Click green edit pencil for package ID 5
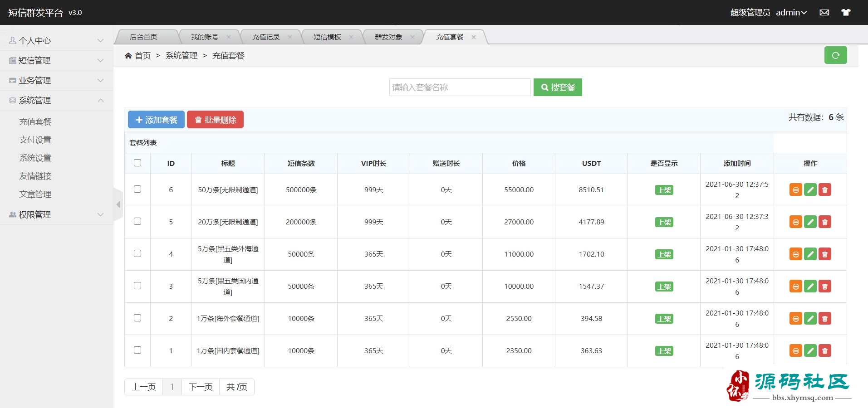This screenshot has height=408, width=868. 810,222
